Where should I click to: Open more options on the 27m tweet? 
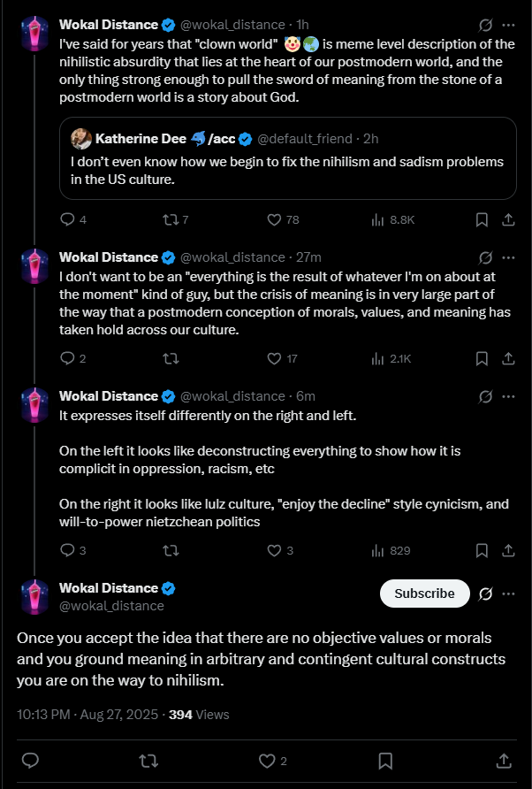point(508,257)
